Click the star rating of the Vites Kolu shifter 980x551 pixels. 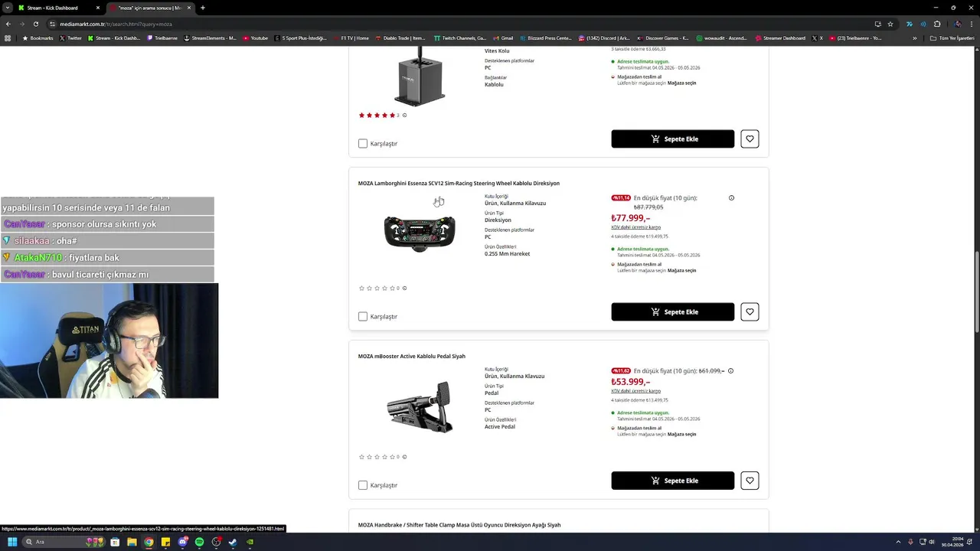(x=377, y=116)
